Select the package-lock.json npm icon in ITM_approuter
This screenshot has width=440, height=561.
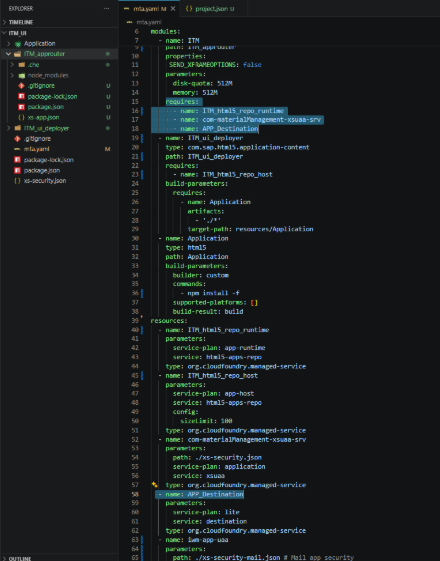click(21, 96)
